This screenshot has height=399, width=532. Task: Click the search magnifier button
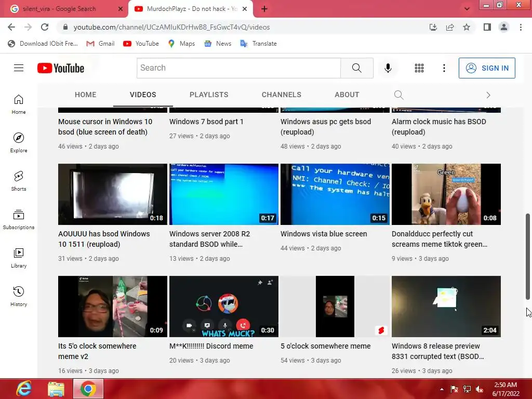pos(356,68)
